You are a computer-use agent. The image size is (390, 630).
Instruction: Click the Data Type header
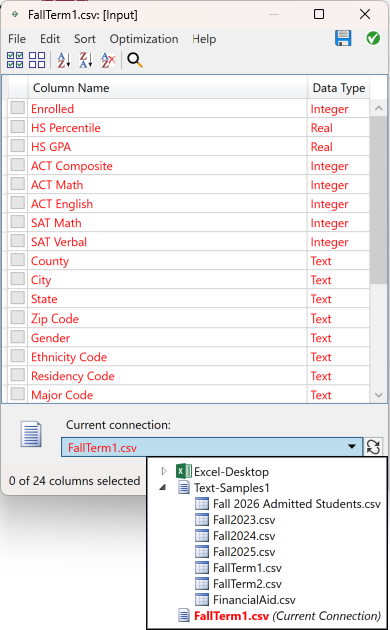[x=339, y=88]
